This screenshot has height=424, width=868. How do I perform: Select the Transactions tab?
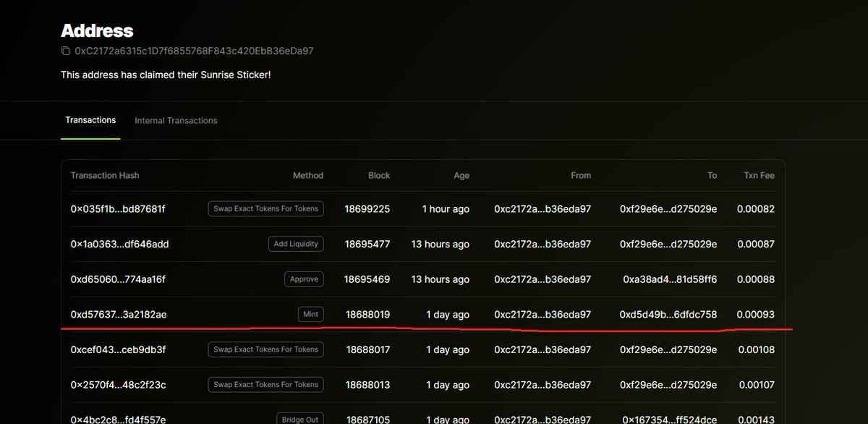pos(90,120)
